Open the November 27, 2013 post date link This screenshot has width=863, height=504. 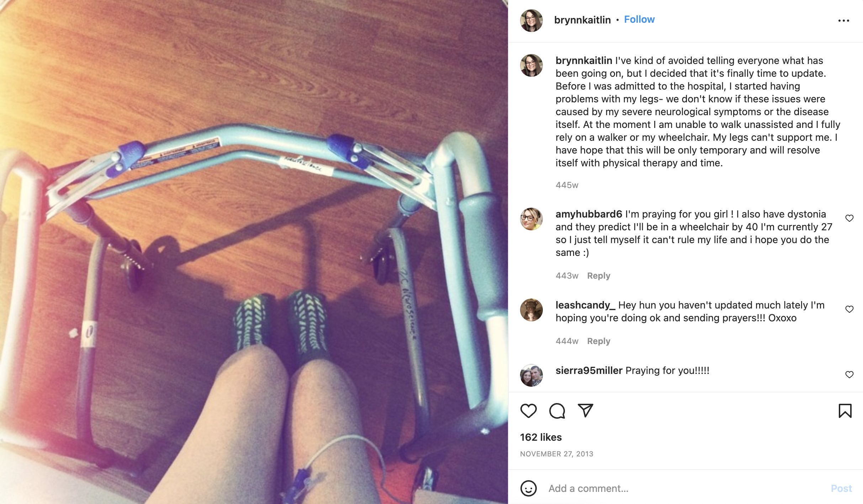tap(556, 454)
